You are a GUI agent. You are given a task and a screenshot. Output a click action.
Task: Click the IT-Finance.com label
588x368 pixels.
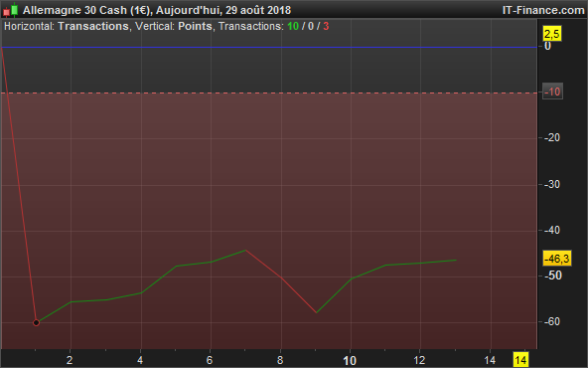(543, 10)
